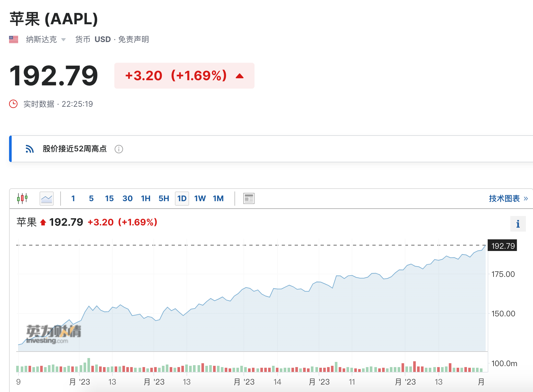Select the 15 minute interval
Viewport: 533px width, 392px height.
pos(109,198)
